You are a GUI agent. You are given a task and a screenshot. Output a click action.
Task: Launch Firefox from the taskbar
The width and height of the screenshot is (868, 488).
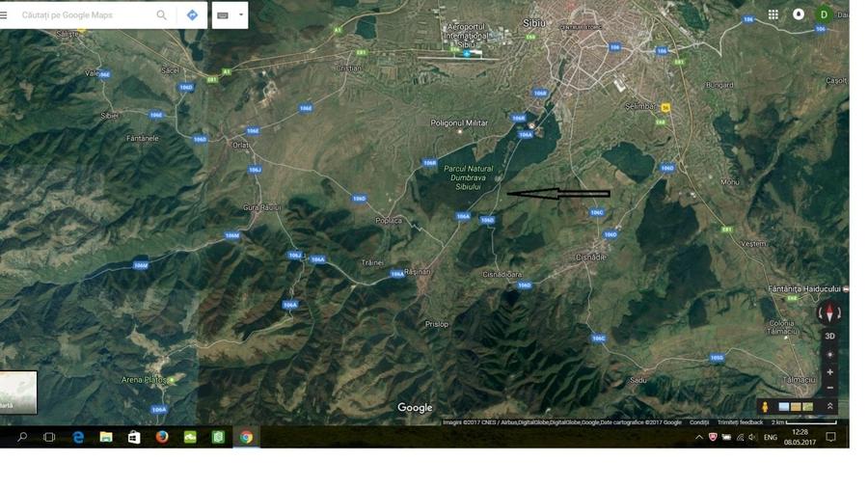pos(162,437)
